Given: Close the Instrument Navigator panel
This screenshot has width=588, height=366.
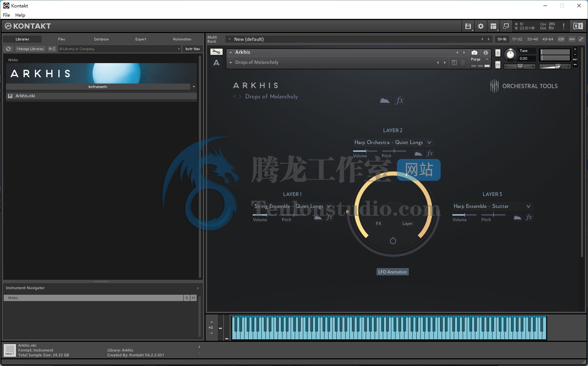Looking at the screenshot, I should [198, 288].
